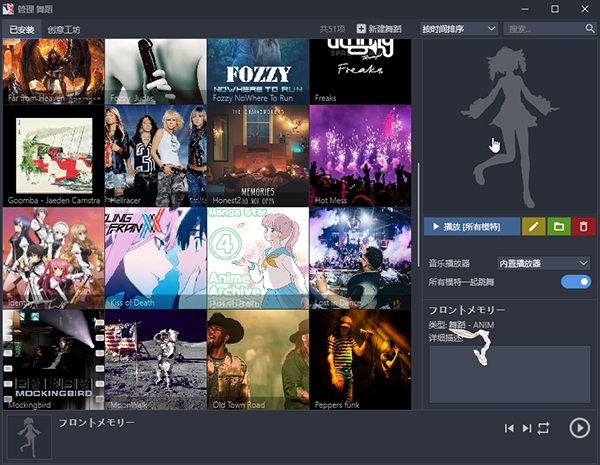Skip to next track in bottom bar

(x=526, y=428)
